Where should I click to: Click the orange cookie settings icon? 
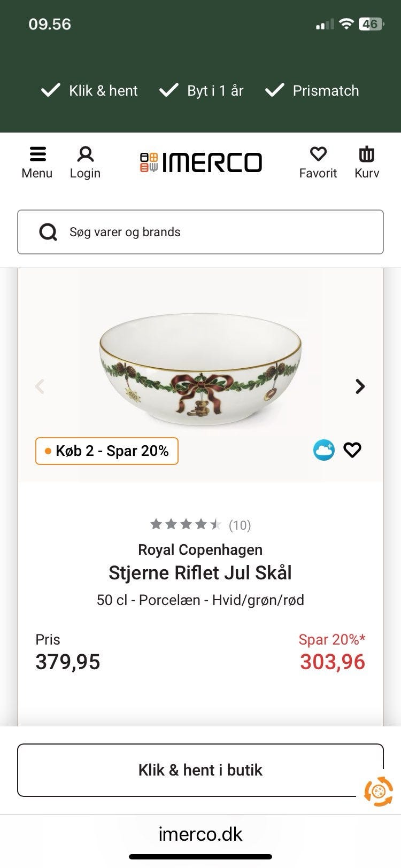[x=378, y=790]
